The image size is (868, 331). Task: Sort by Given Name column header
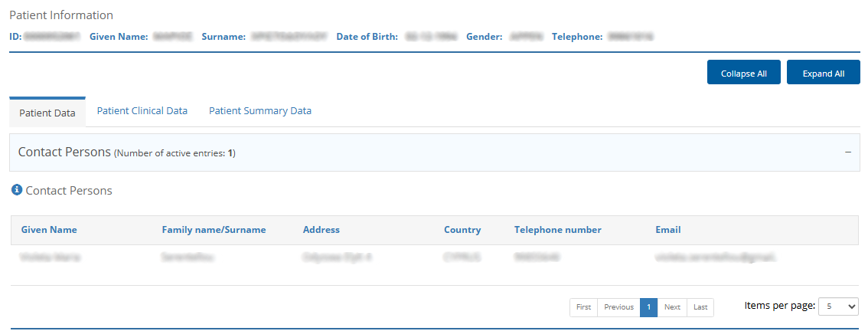click(x=49, y=230)
